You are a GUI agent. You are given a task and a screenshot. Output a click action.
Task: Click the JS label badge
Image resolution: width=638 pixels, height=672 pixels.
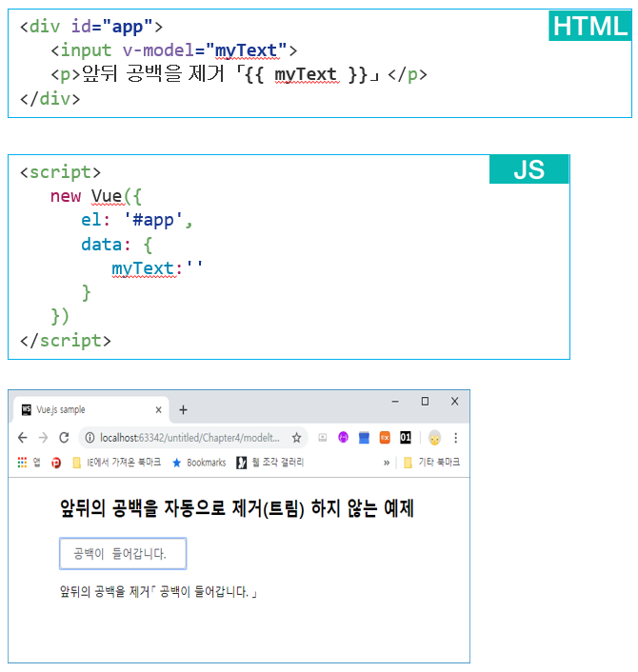[x=529, y=169]
